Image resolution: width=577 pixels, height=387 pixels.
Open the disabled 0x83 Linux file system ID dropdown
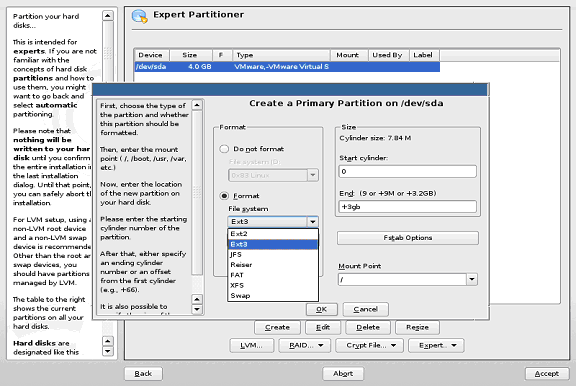tap(273, 175)
